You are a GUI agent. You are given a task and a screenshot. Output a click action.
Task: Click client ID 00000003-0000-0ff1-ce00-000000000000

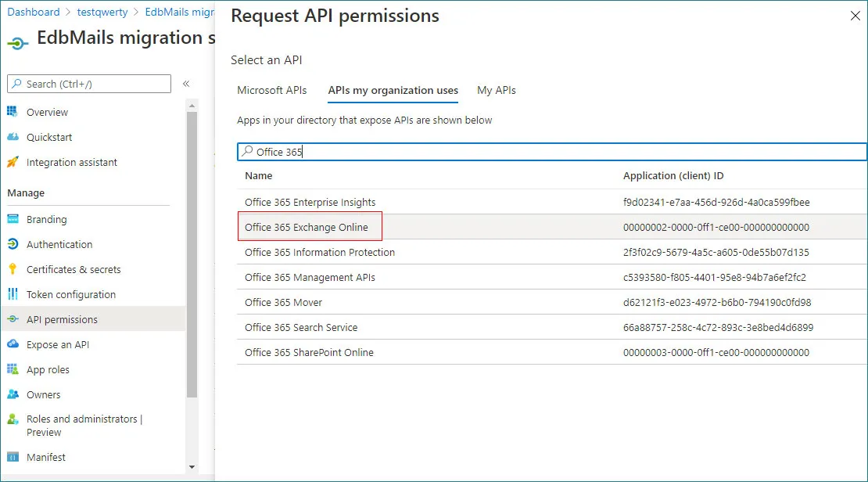tap(716, 352)
